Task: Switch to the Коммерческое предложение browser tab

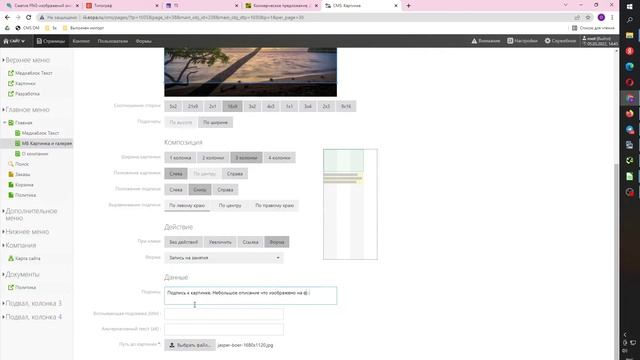Action: click(x=281, y=6)
